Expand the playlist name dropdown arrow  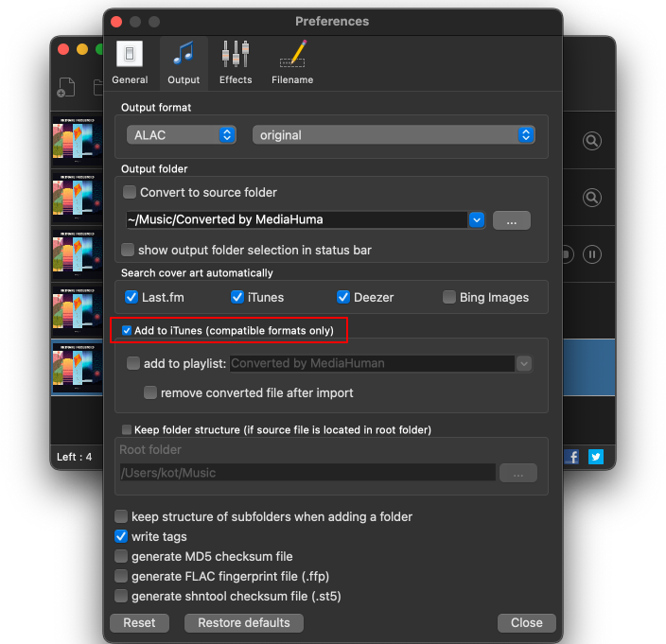coord(524,364)
